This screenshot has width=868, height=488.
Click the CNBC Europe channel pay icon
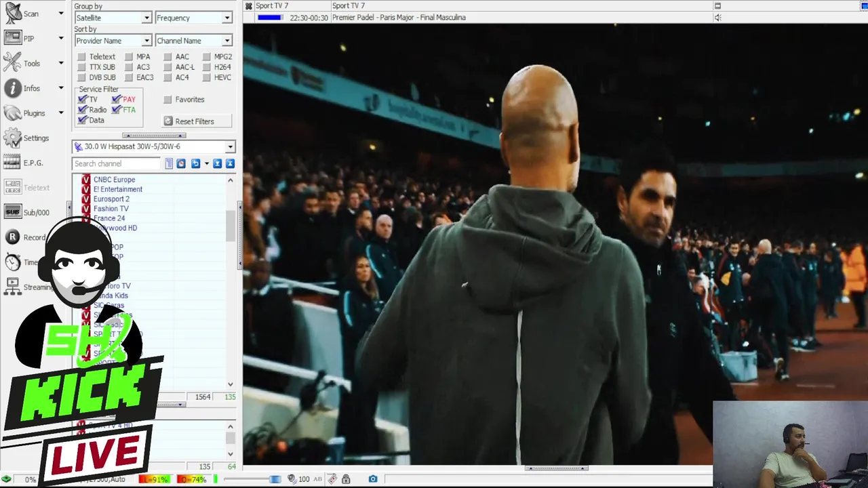(x=86, y=180)
